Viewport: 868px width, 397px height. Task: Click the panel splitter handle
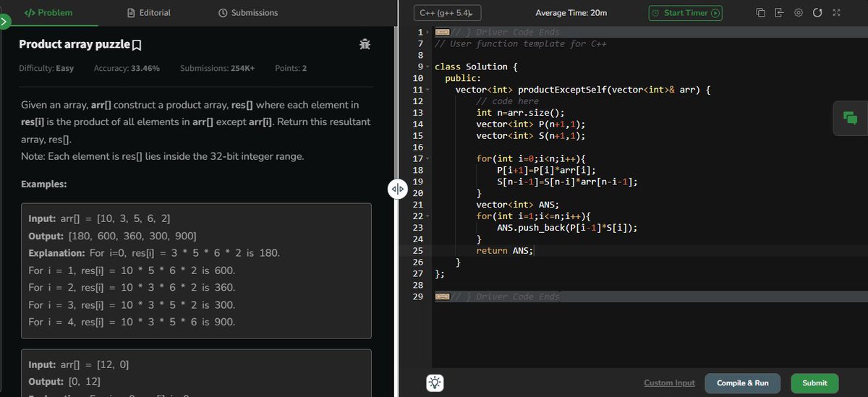pyautogui.click(x=398, y=189)
